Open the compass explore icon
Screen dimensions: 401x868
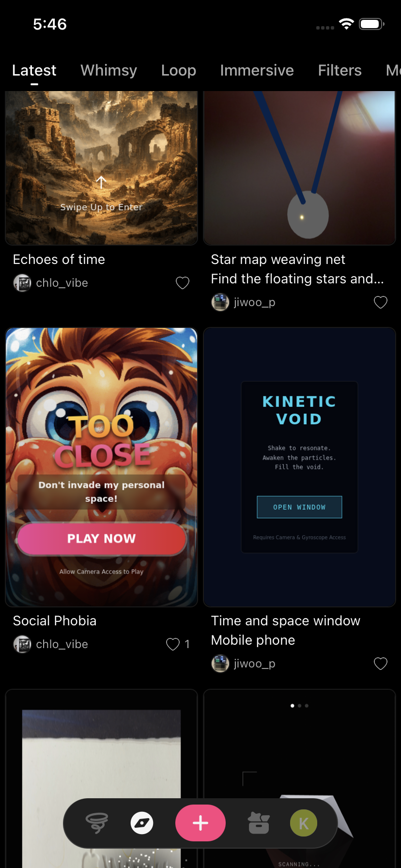pos(142,823)
